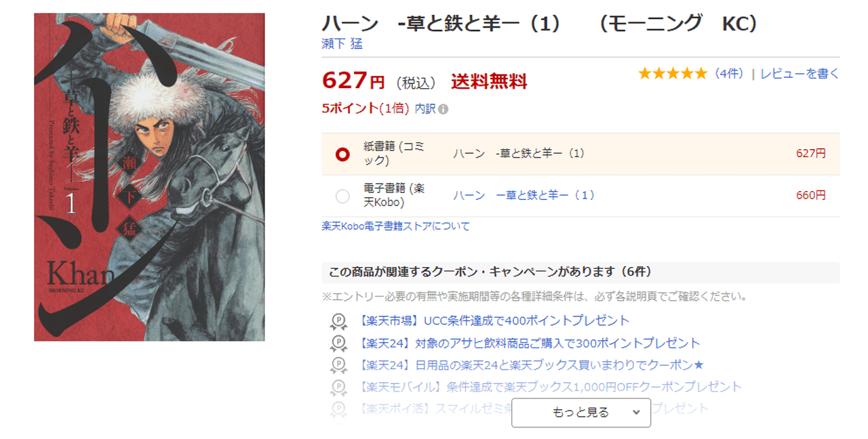The width and height of the screenshot is (868, 439).
Task: Expand the もっと見る dropdown
Action: tap(581, 413)
